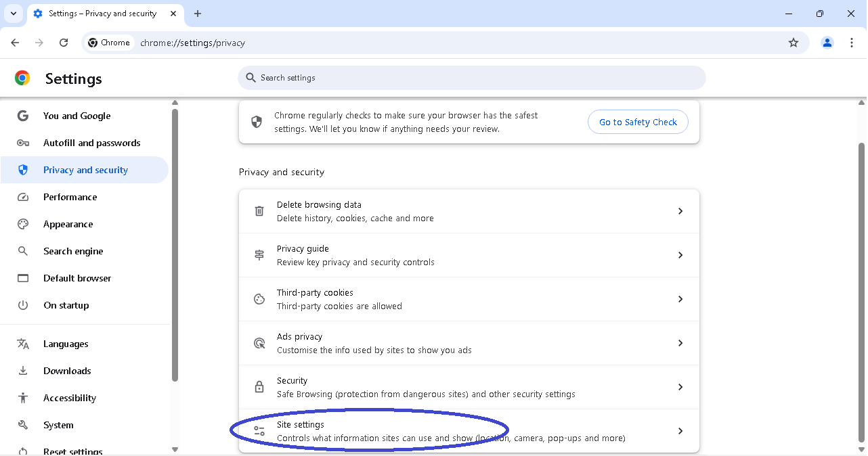Click the back navigation arrow
868x456 pixels.
(x=15, y=43)
